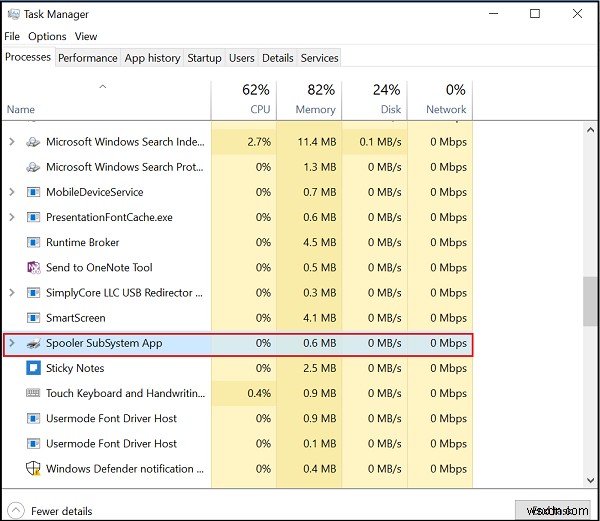The image size is (600, 521).
Task: Select the Processes tab
Action: pyautogui.click(x=28, y=57)
